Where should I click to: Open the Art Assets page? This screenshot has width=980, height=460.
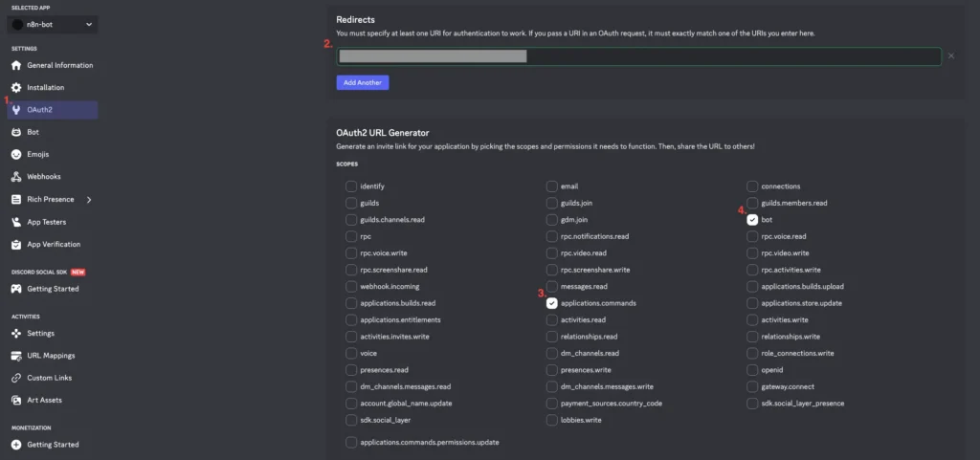pyautogui.click(x=53, y=400)
